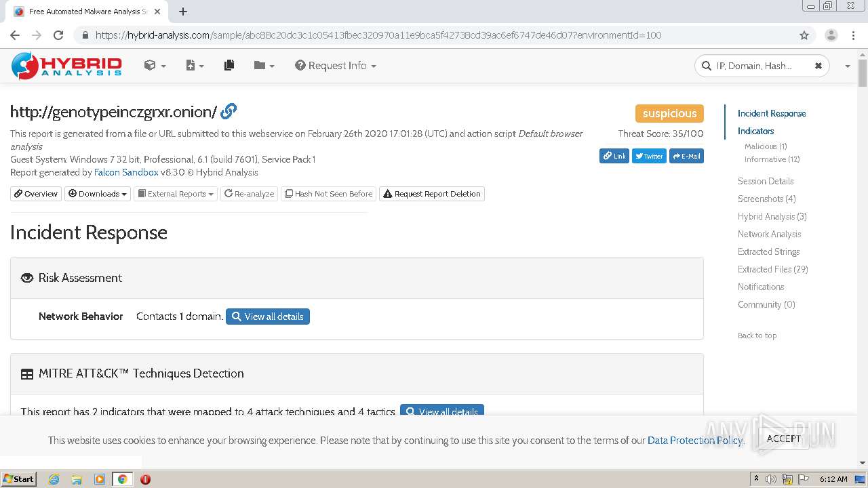Open the folder dropdown in navbar
868x488 pixels.
click(x=264, y=66)
